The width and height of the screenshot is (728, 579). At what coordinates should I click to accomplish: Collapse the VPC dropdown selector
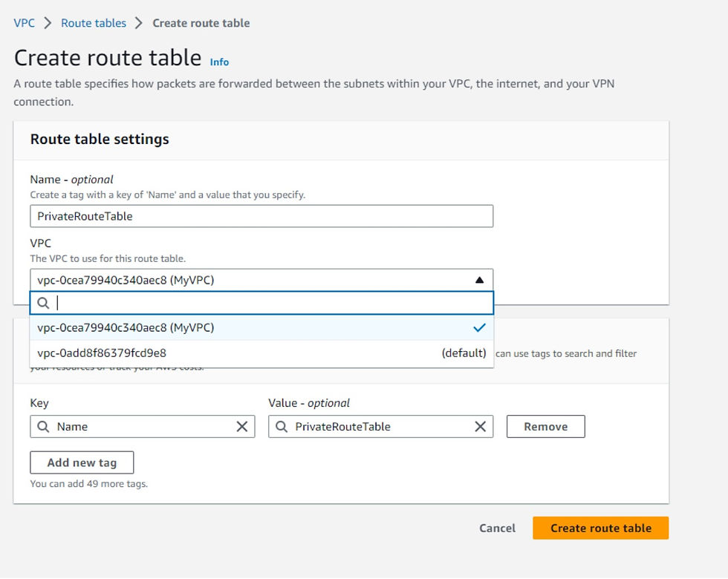pyautogui.click(x=261, y=280)
